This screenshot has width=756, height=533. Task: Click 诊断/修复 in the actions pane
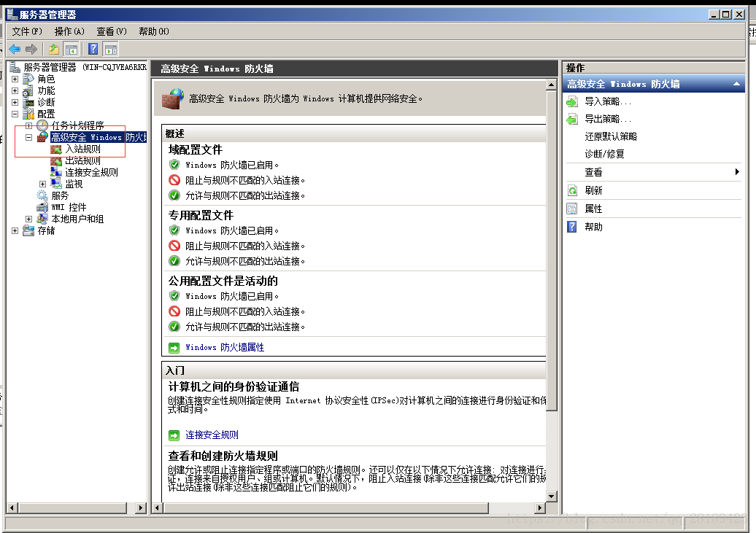click(x=605, y=154)
